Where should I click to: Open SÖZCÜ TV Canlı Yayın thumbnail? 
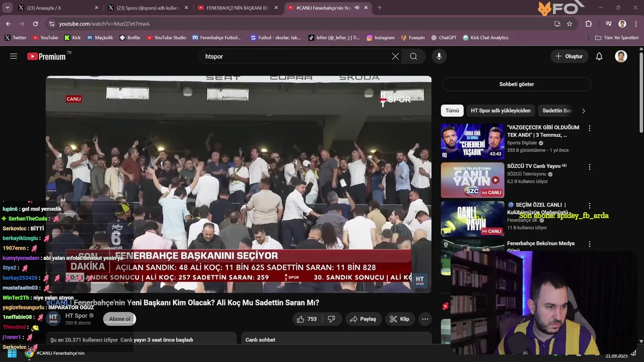[x=472, y=180]
